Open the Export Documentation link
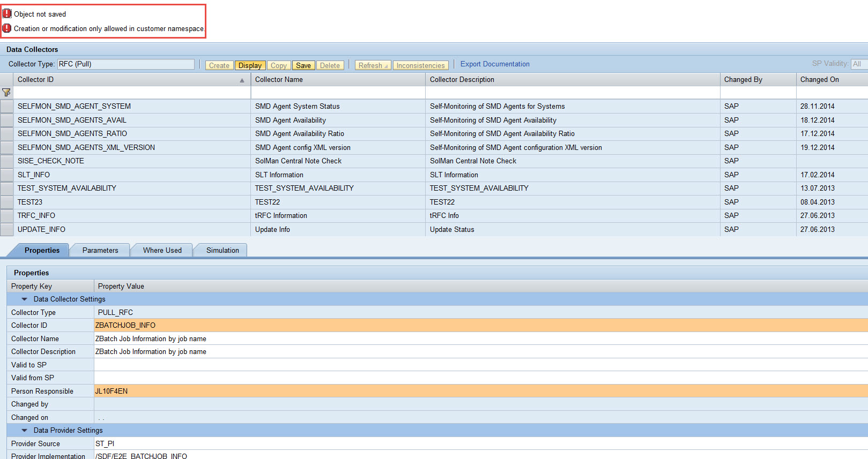Screen dimensions: 868x459 click(x=495, y=64)
